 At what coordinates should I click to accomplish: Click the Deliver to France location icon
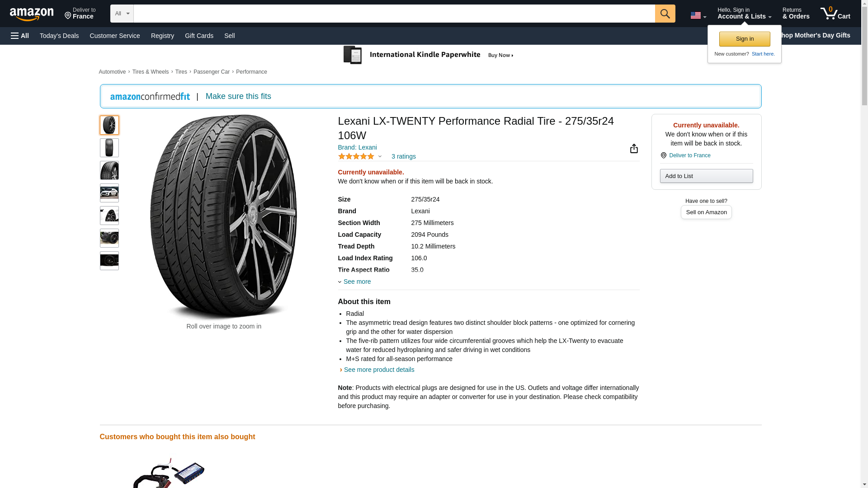click(x=664, y=155)
